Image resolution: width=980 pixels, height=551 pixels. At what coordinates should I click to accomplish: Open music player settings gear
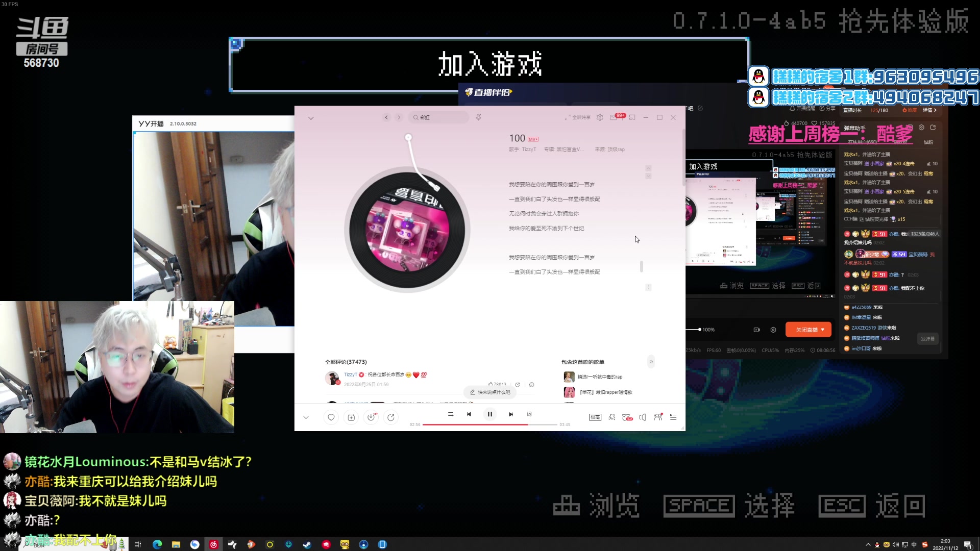(x=600, y=117)
